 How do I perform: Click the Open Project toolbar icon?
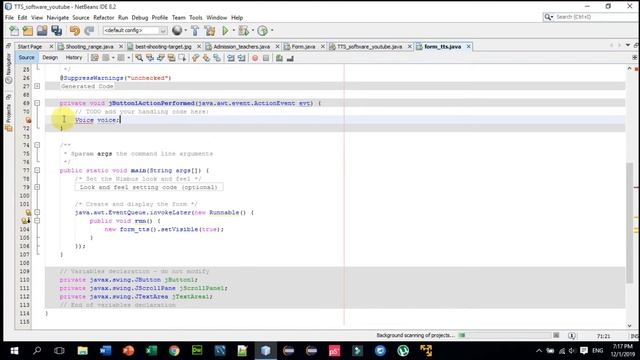[x=42, y=31]
